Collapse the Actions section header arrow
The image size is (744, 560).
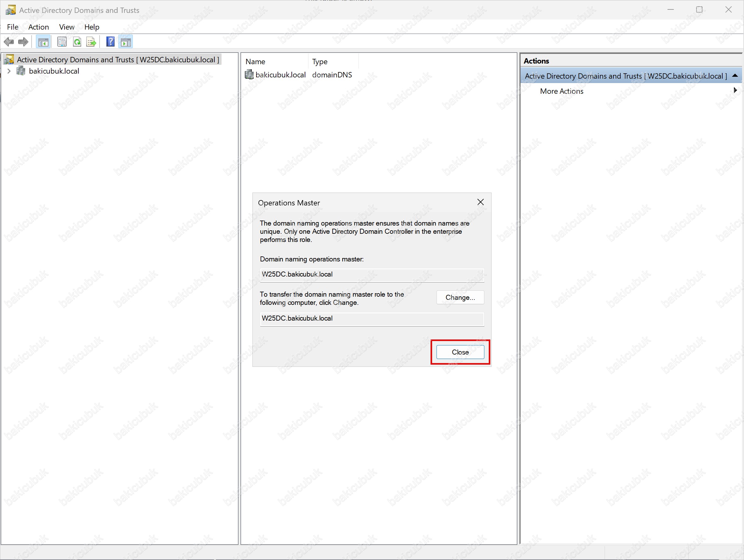[735, 76]
